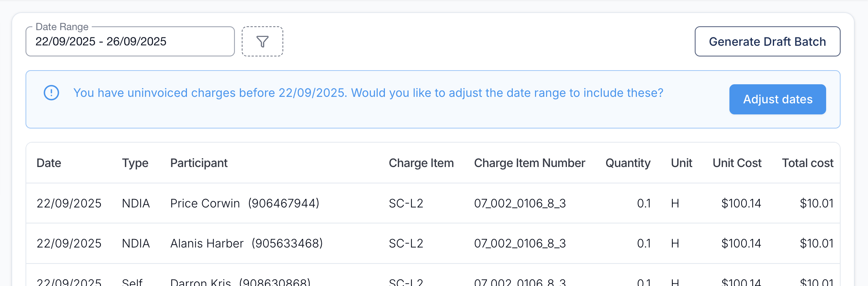Click the filter funnel icon
The image size is (868, 286).
[x=262, y=42]
